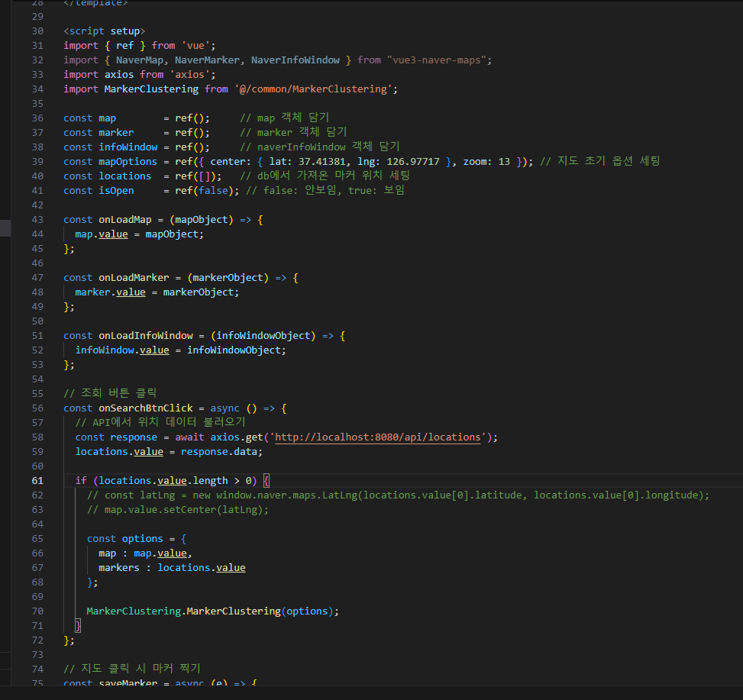
Task: Click the isOpen variable declaration
Action: [116, 191]
